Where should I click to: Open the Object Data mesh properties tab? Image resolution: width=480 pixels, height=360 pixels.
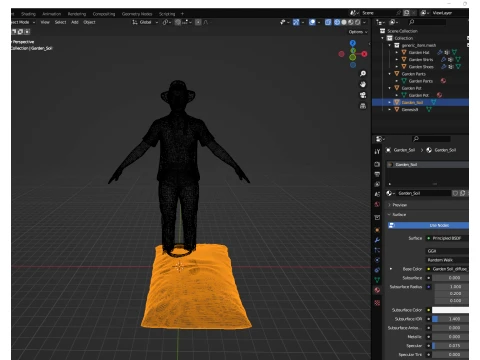[x=377, y=280]
